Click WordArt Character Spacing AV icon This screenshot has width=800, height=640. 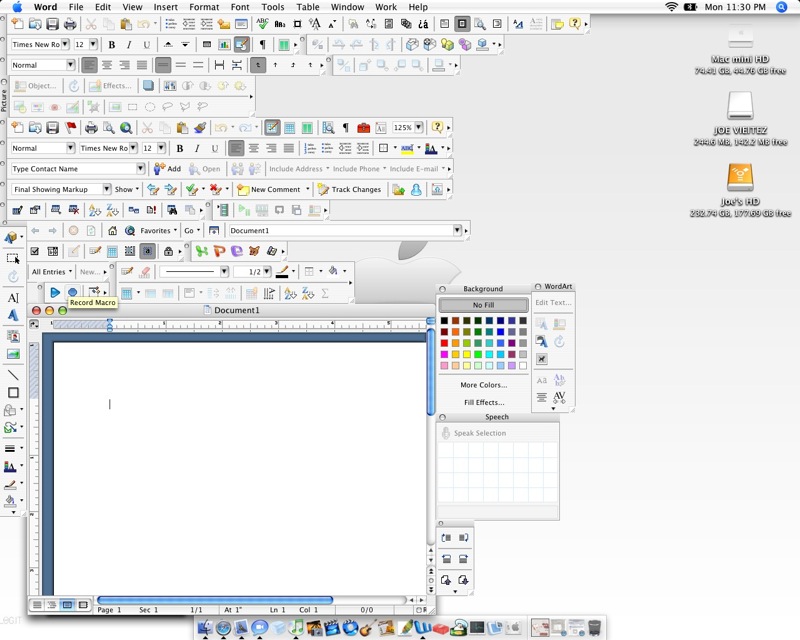559,397
